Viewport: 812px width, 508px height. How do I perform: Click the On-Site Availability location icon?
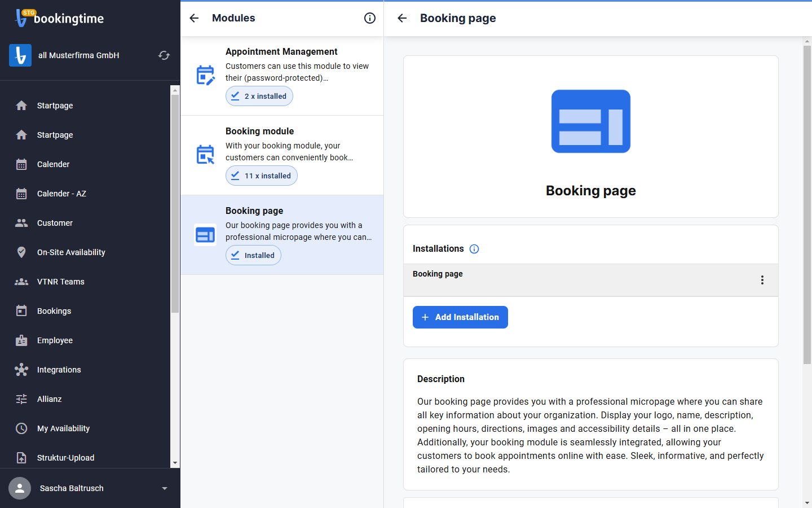[x=21, y=252]
